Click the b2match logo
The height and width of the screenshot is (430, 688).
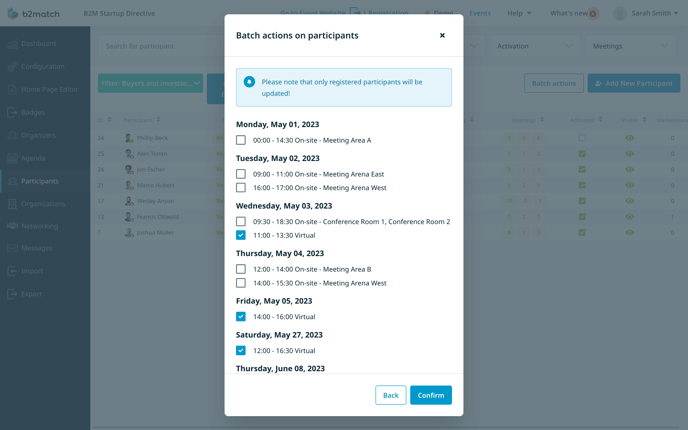(34, 14)
